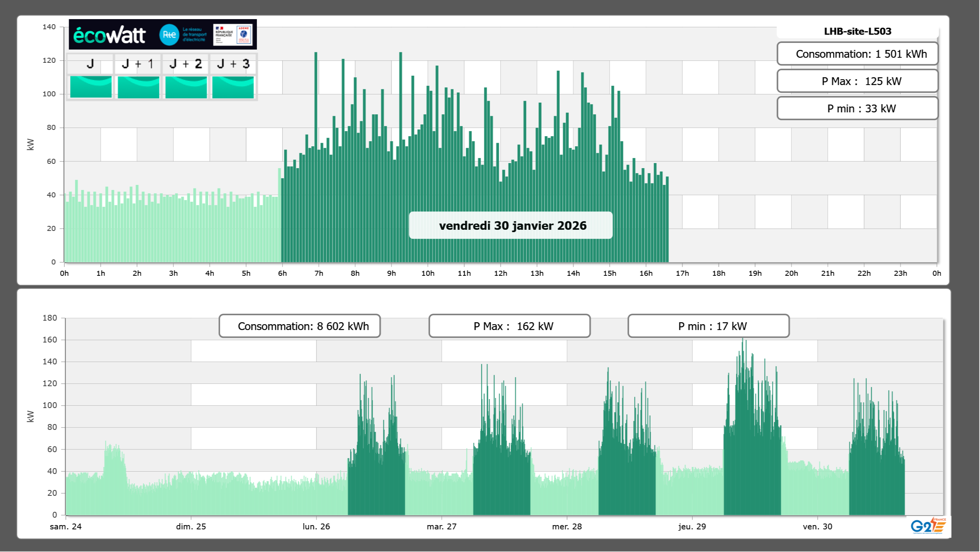This screenshot has width=980, height=552.
Task: Click the green signal under J + 3
Action: [233, 87]
